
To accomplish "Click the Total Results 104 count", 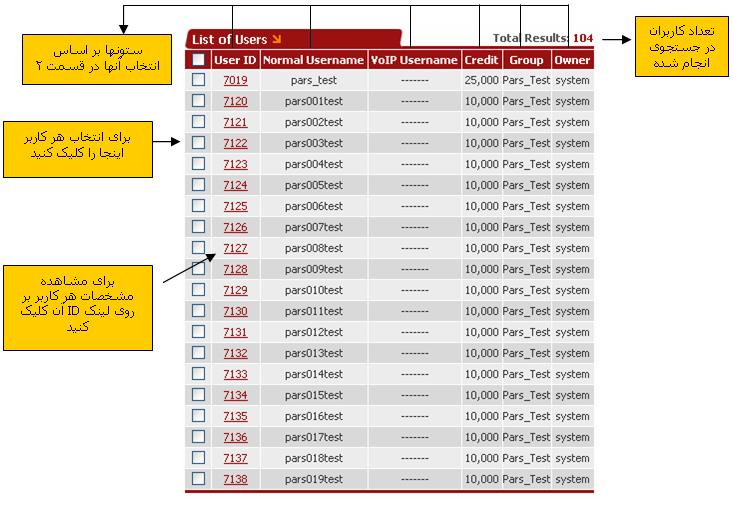I will point(582,38).
